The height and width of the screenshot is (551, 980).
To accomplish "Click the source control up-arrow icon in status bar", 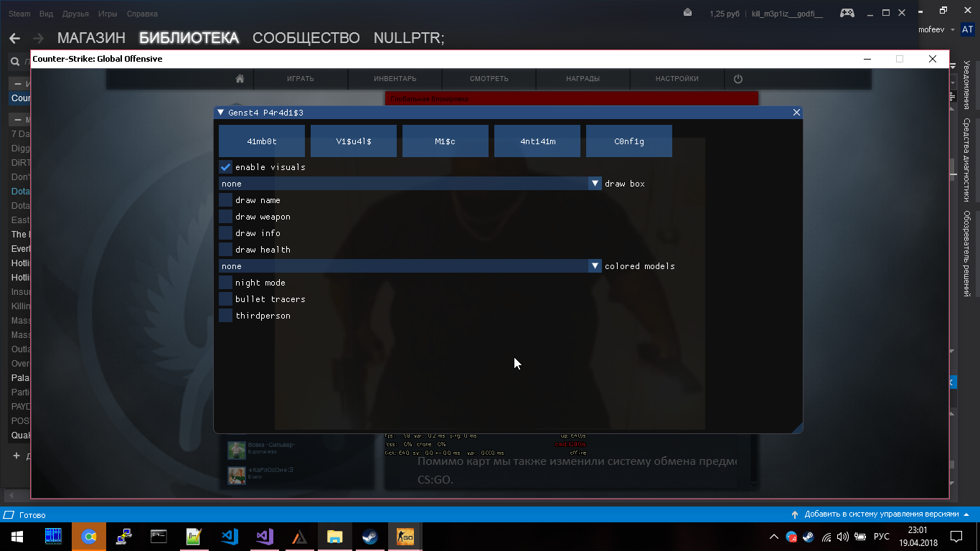I will (x=795, y=514).
